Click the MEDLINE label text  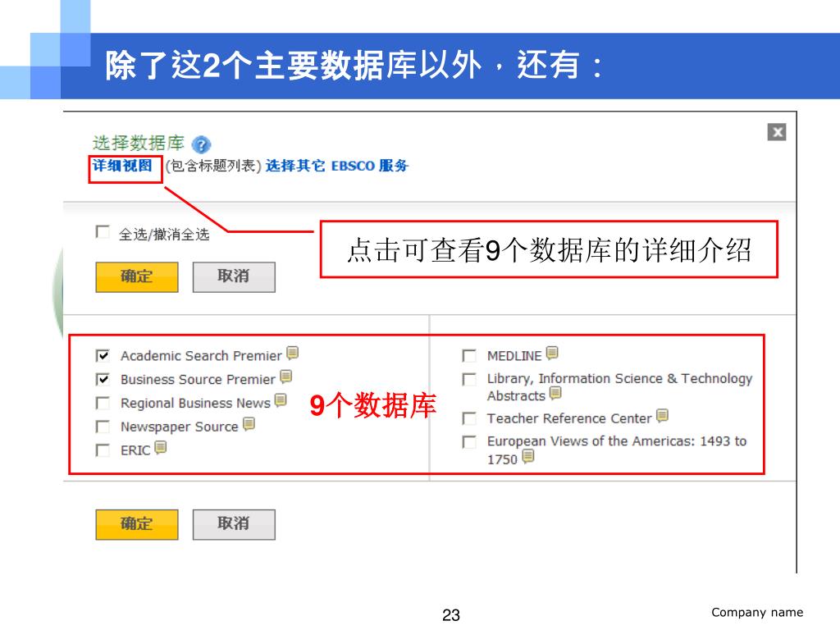[514, 356]
